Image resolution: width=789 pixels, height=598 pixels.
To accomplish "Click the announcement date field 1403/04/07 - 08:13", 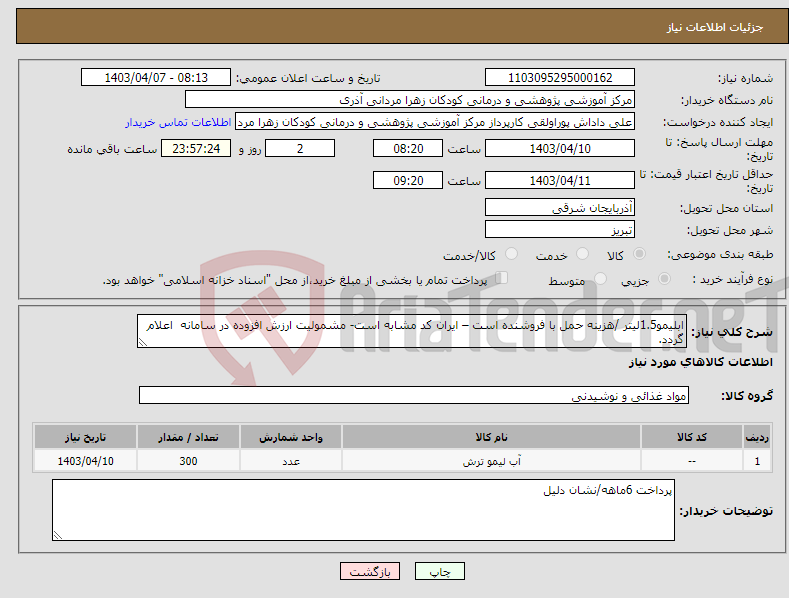I will pyautogui.click(x=156, y=78).
